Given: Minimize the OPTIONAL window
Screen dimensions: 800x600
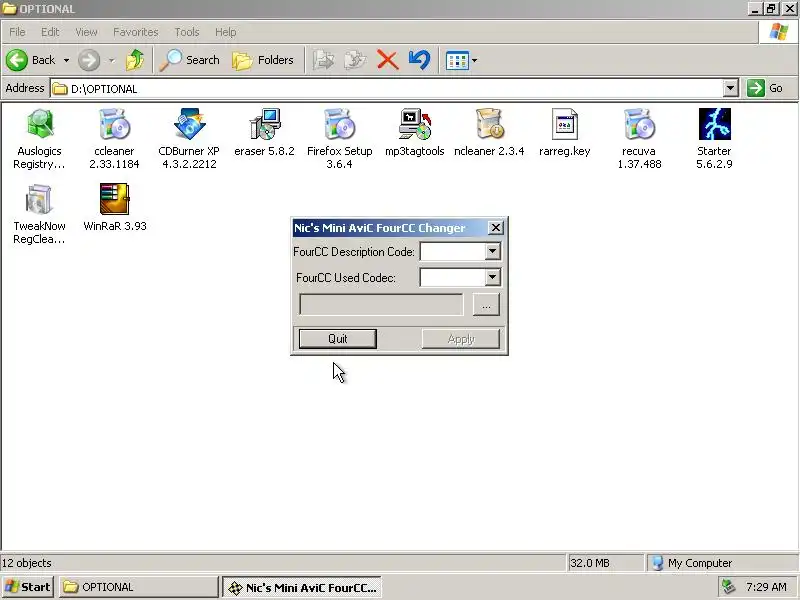Looking at the screenshot, I should 756,9.
